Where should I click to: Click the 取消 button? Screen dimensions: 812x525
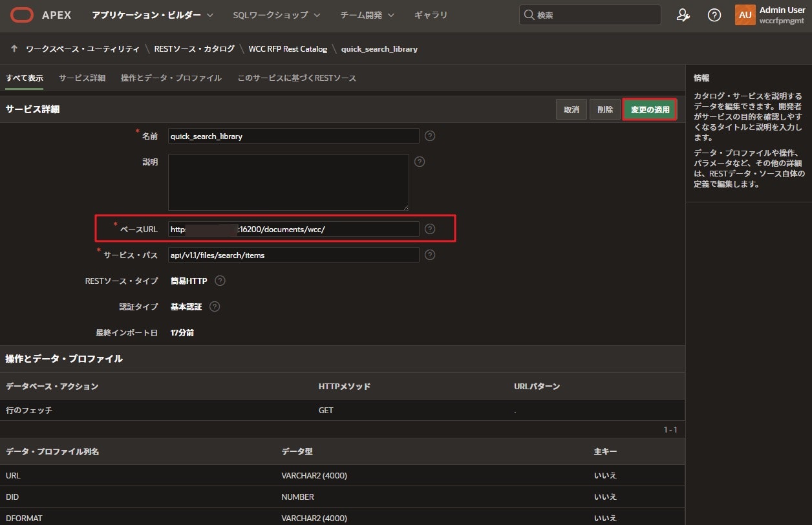coord(571,109)
